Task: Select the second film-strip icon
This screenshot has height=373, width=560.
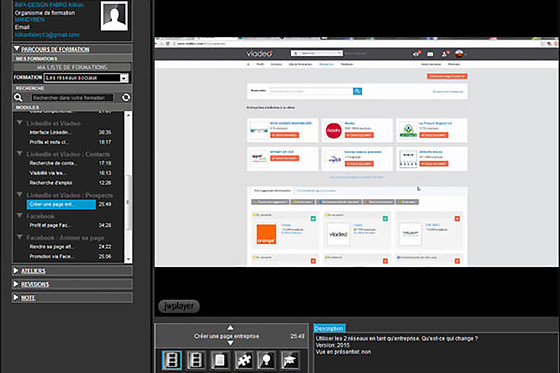Action: click(196, 360)
